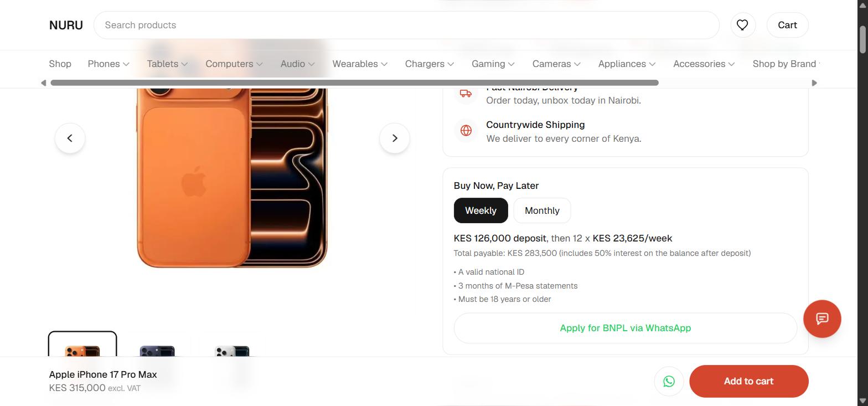The image size is (868, 406).
Task: Expand the Wearables menu
Action: pyautogui.click(x=360, y=64)
